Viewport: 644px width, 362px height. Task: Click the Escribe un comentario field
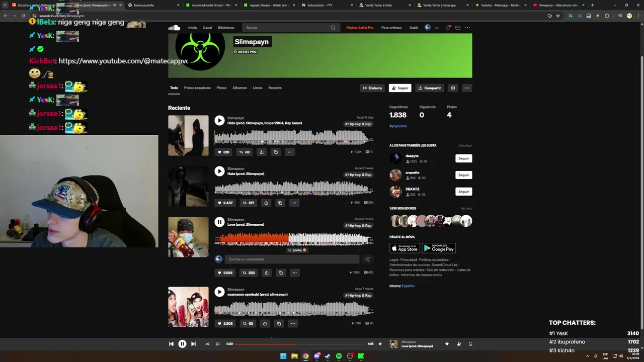(292, 259)
